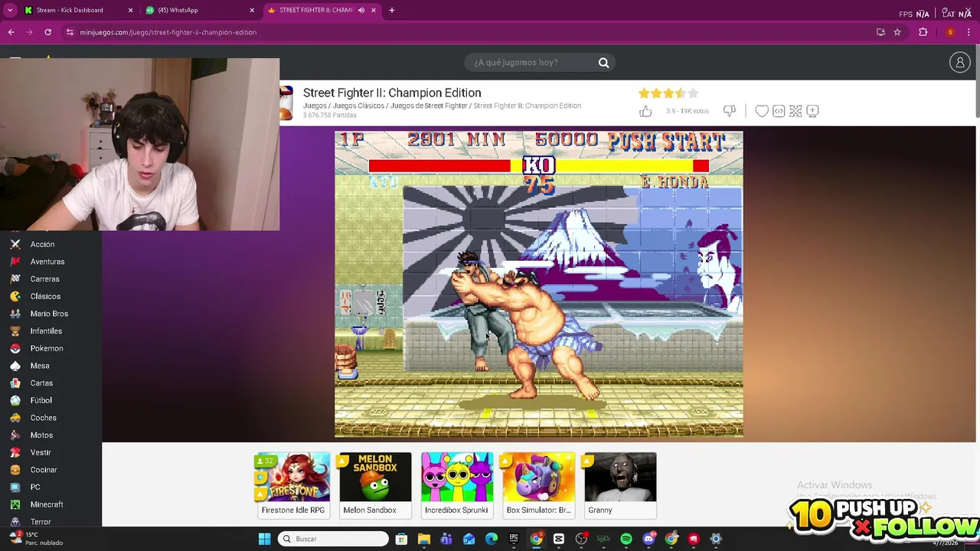Image resolution: width=980 pixels, height=551 pixels.
Task: Open Spotify from taskbar
Action: coord(626,539)
